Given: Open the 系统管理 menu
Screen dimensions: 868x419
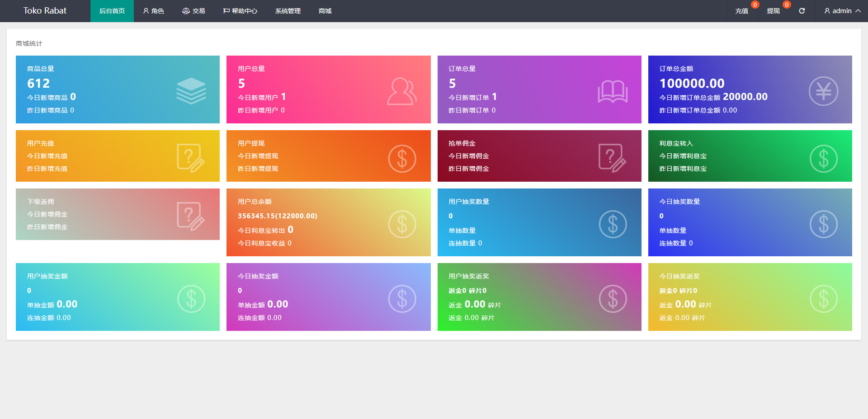Looking at the screenshot, I should (288, 11).
